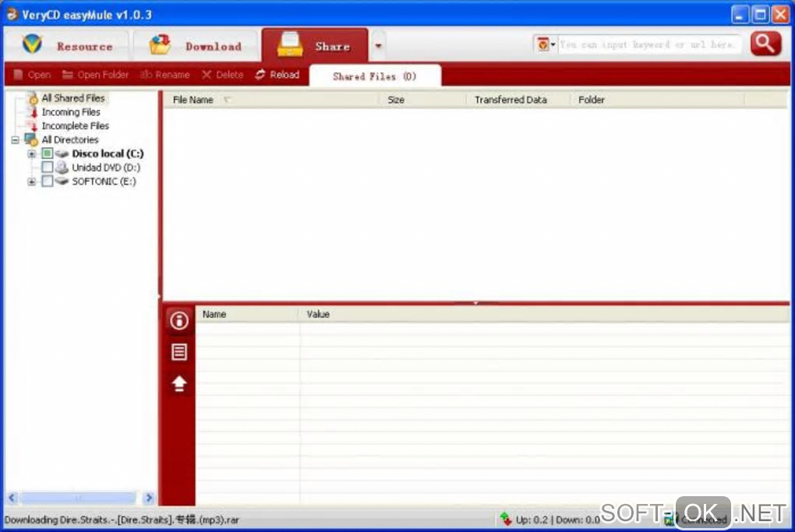Click the left panel horizontal scrollbar
The height and width of the screenshot is (532, 795).
click(80, 498)
